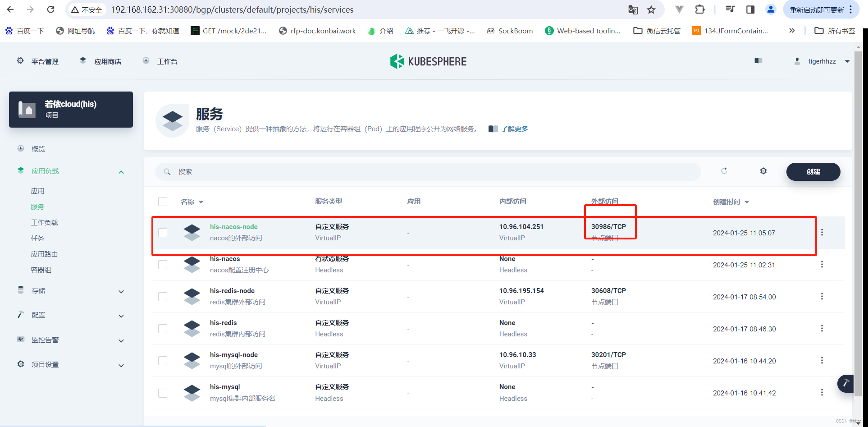The image size is (868, 427).
Task: Click the browser address bar URL
Action: coord(232,9)
